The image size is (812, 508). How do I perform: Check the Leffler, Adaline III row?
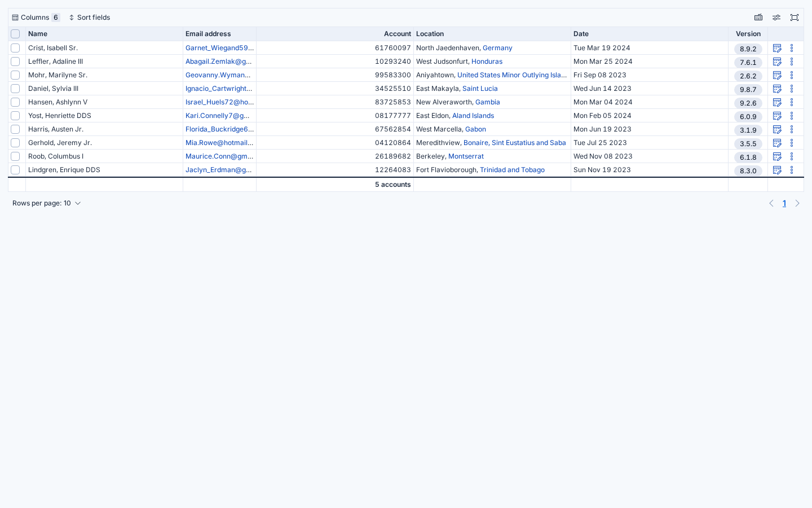coord(15,62)
